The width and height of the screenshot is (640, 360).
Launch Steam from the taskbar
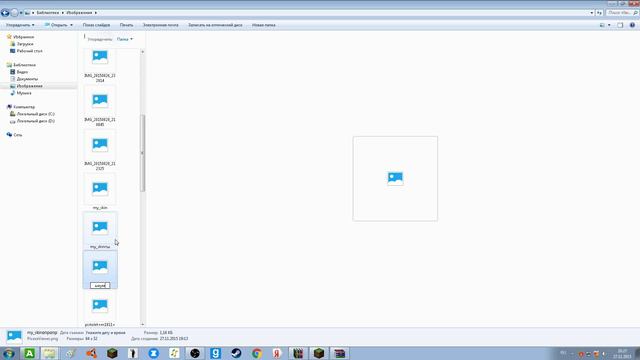pos(236,353)
